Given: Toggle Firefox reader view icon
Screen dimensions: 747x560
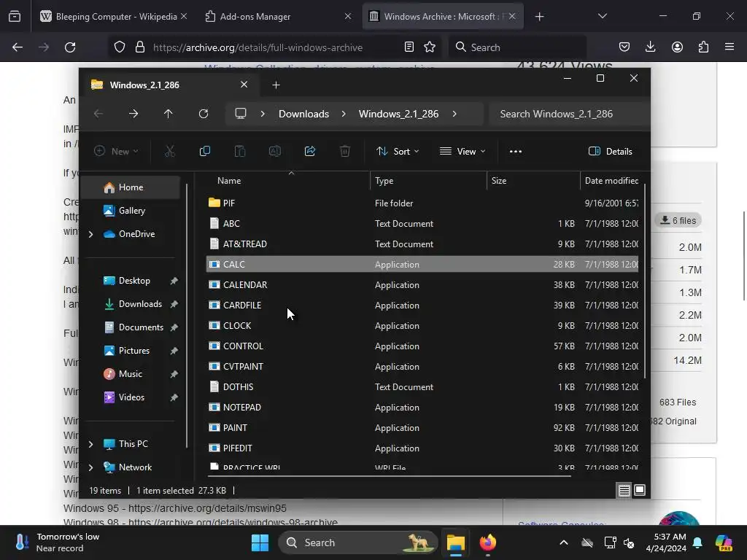Looking at the screenshot, I should tap(409, 47).
